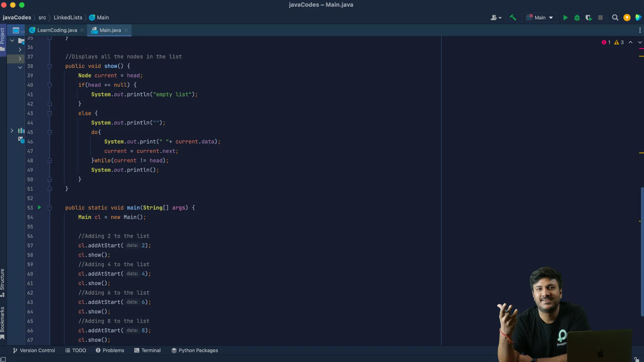Switch to the LearnCoding.java tab
Viewport: 644px width, 362px height.
tap(57, 30)
